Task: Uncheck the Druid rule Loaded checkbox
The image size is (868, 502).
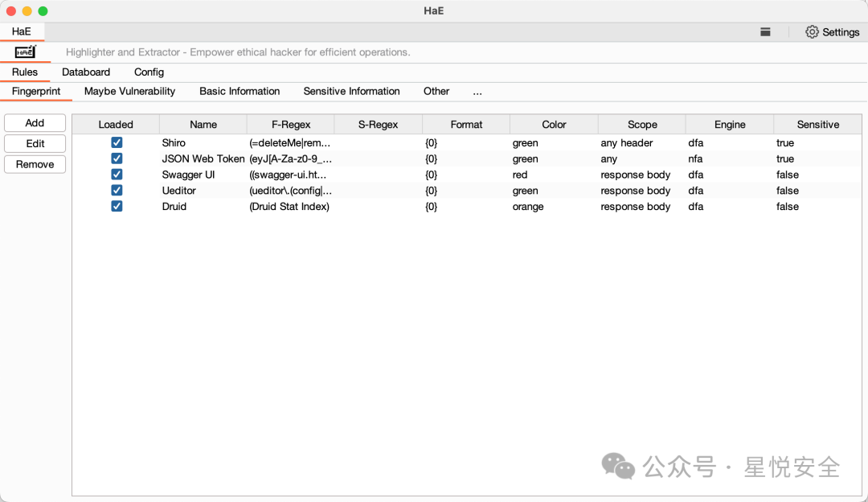Action: point(117,206)
